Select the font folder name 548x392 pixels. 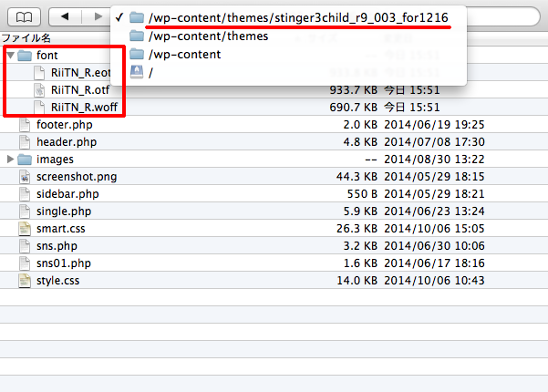point(47,56)
